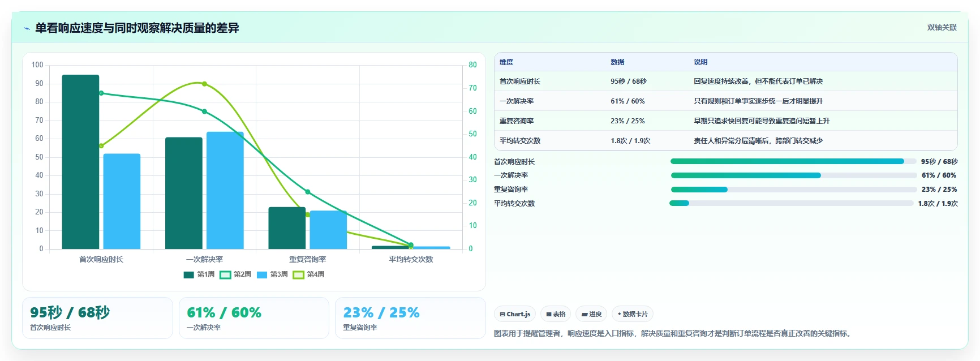
Task: Toggle the 第1周 legend item
Action: (x=199, y=274)
